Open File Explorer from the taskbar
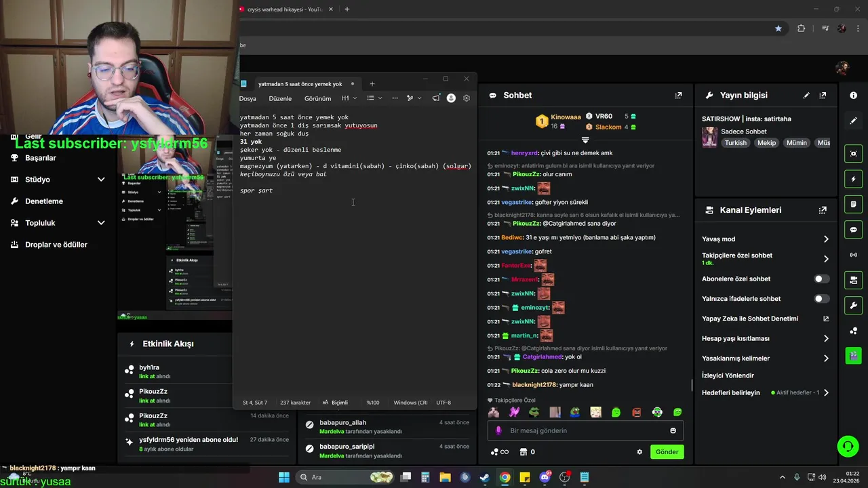The height and width of the screenshot is (488, 868). point(445,477)
